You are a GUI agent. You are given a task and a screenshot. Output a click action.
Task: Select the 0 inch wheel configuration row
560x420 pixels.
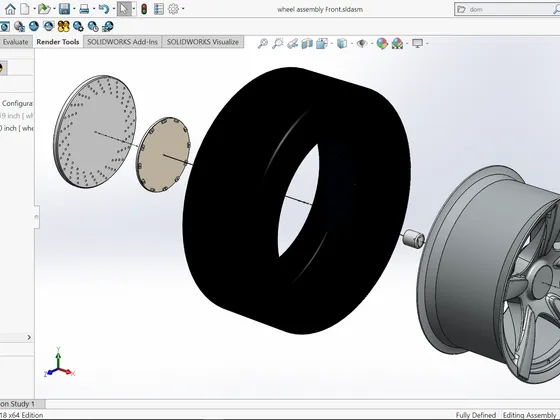coord(17,128)
